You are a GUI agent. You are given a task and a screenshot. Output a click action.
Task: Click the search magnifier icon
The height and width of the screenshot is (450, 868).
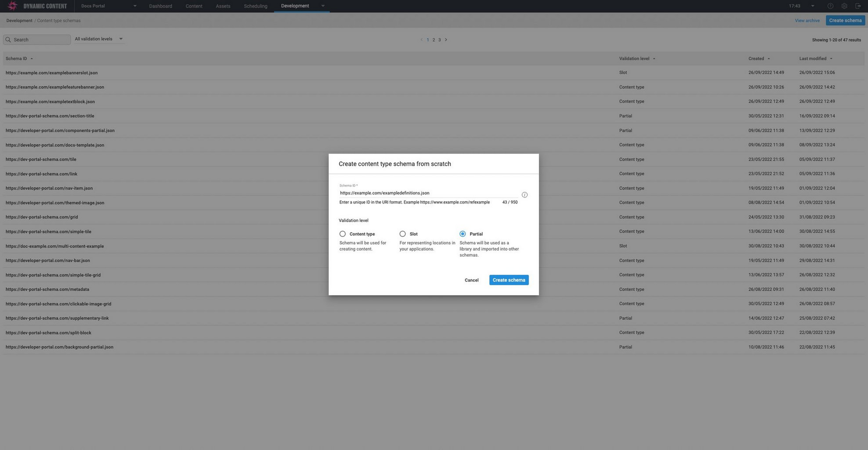tap(8, 40)
